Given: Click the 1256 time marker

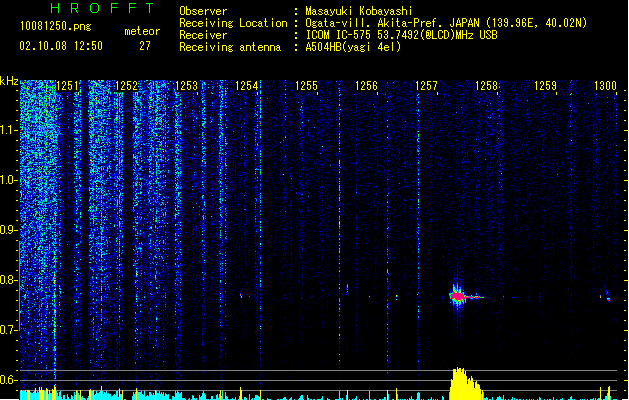Looking at the screenshot, I should [x=366, y=86].
